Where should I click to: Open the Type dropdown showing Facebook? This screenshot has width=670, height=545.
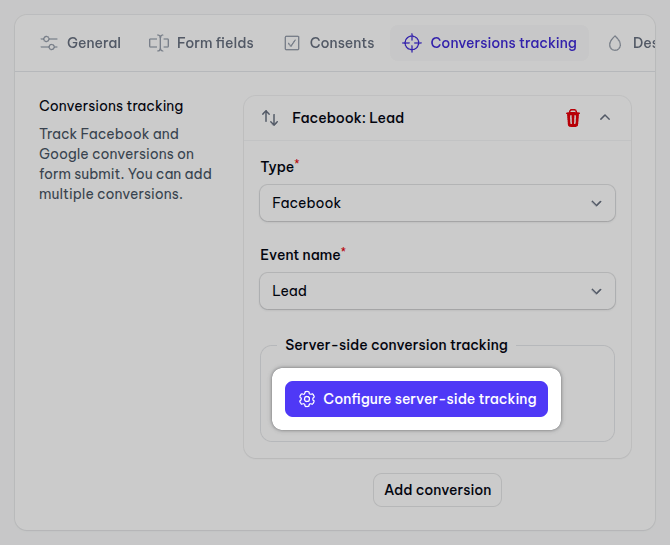click(x=437, y=203)
